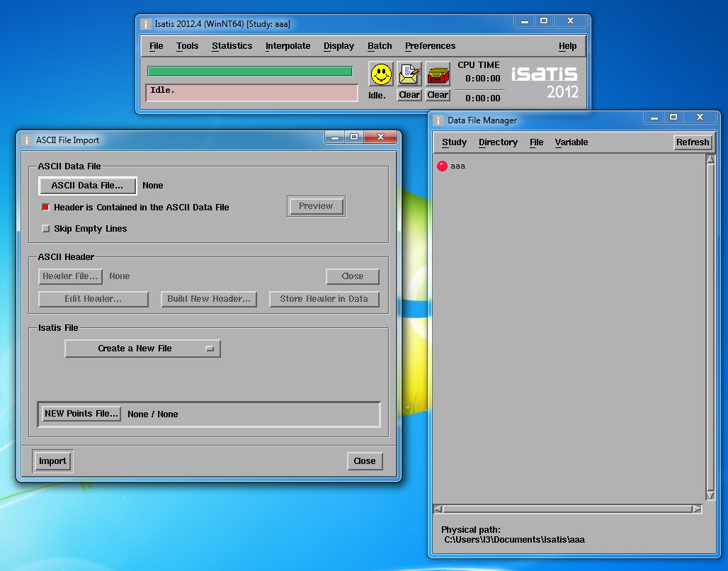Image resolution: width=728 pixels, height=571 pixels.
Task: Open the Help menu
Action: point(567,46)
